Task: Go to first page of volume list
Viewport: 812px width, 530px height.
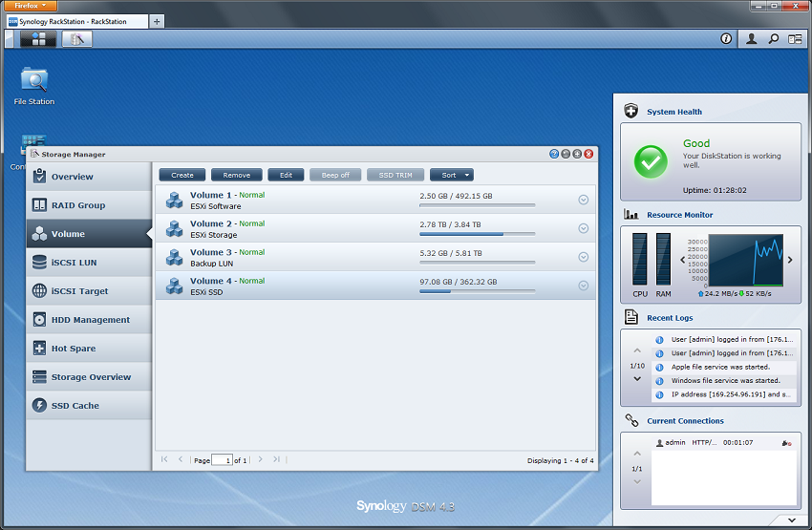Action: (x=164, y=459)
